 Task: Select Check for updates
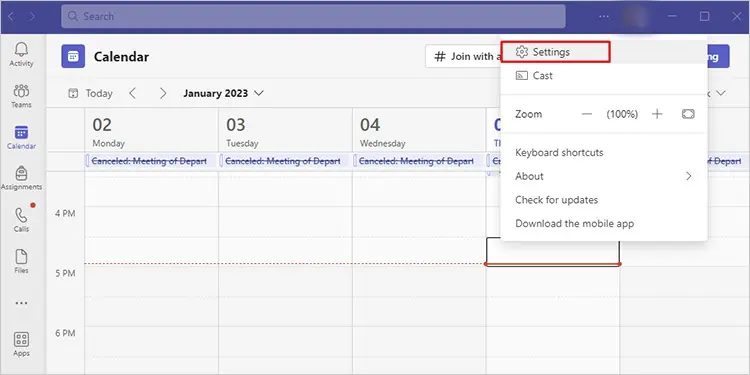604,199
